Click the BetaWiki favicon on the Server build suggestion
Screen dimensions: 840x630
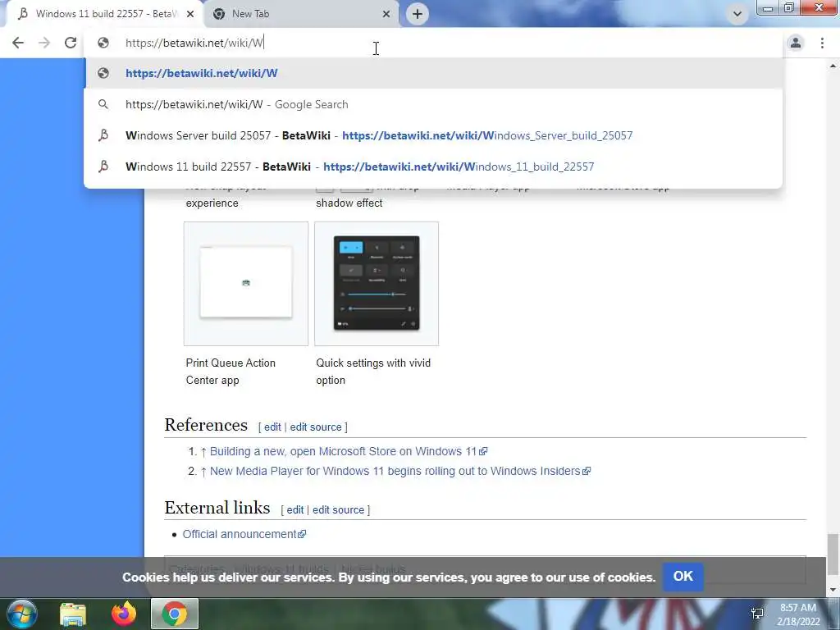point(103,135)
